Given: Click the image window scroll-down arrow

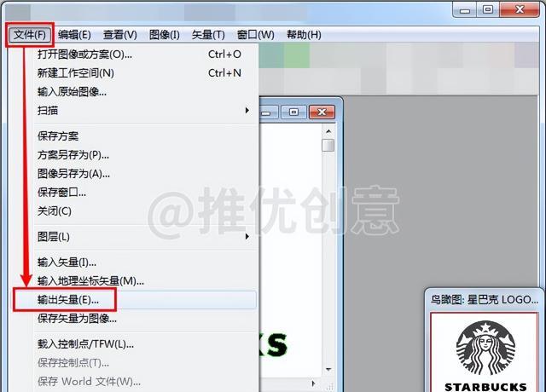Looking at the screenshot, I should click(328, 369).
